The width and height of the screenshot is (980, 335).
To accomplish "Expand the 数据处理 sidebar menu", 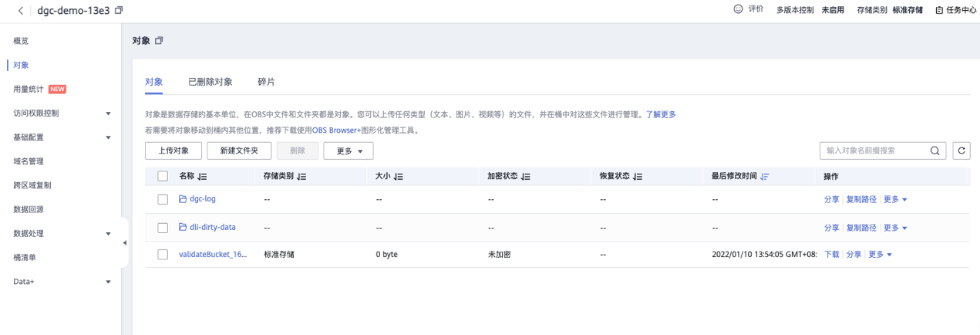I will click(x=108, y=234).
